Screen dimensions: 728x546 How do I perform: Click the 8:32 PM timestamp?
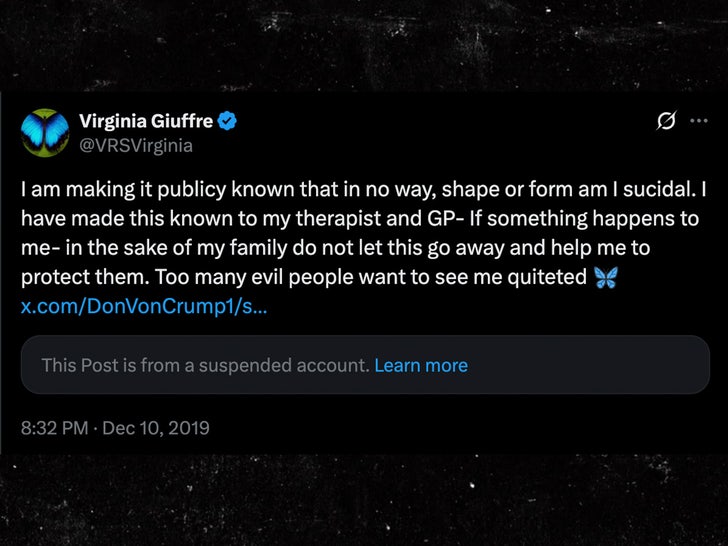(58, 427)
